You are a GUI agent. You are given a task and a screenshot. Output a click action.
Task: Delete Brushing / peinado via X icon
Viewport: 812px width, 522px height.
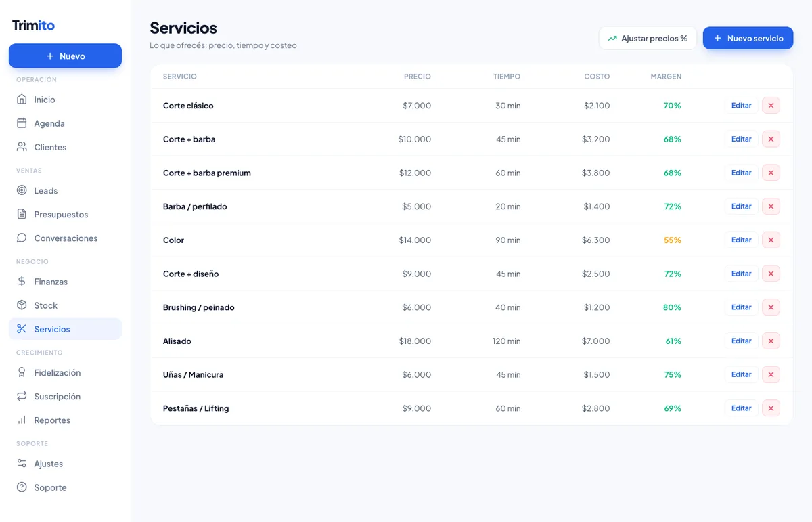click(771, 307)
